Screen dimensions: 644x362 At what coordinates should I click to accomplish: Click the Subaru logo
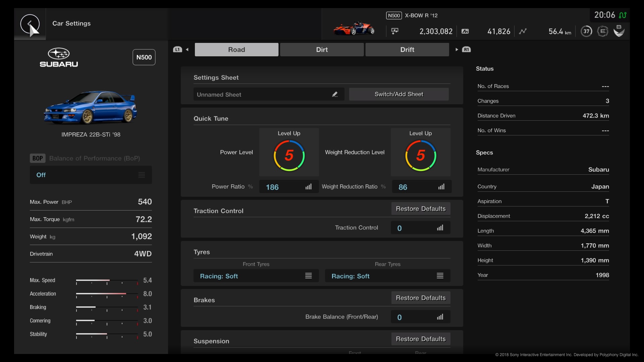point(59,57)
